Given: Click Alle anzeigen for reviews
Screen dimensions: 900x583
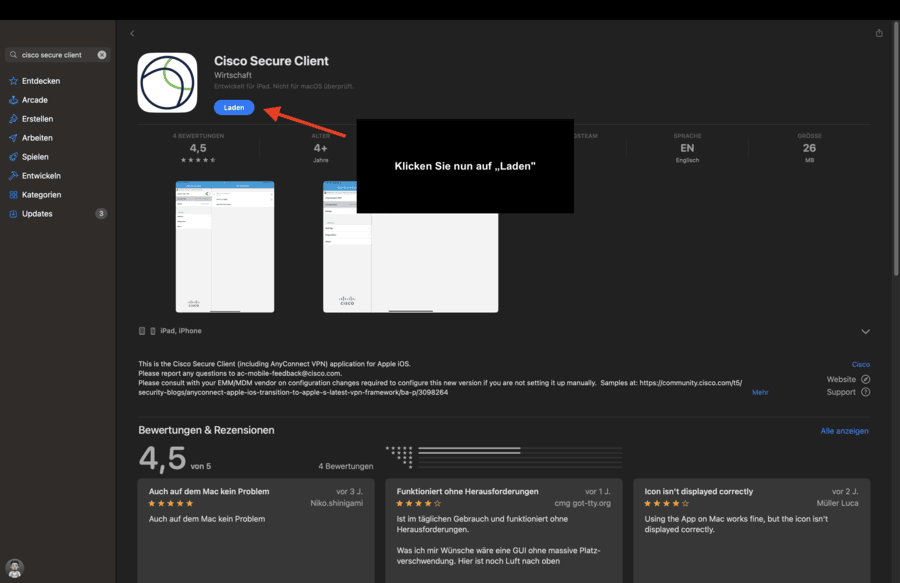Looking at the screenshot, I should (x=844, y=431).
